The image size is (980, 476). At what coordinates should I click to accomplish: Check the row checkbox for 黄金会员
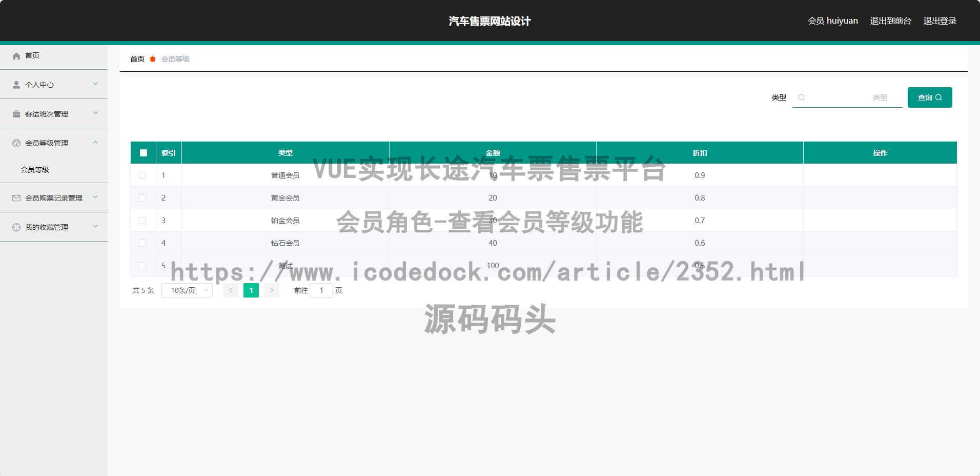(142, 198)
